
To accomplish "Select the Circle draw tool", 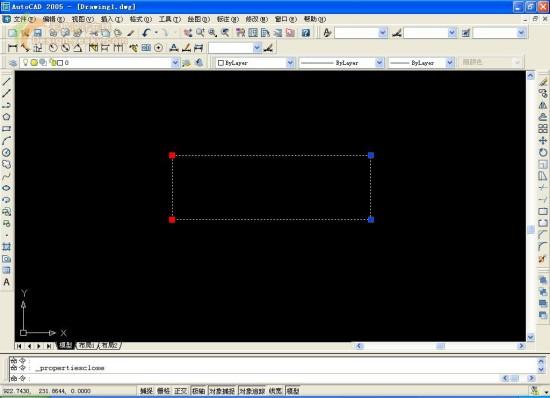I will coord(6,153).
